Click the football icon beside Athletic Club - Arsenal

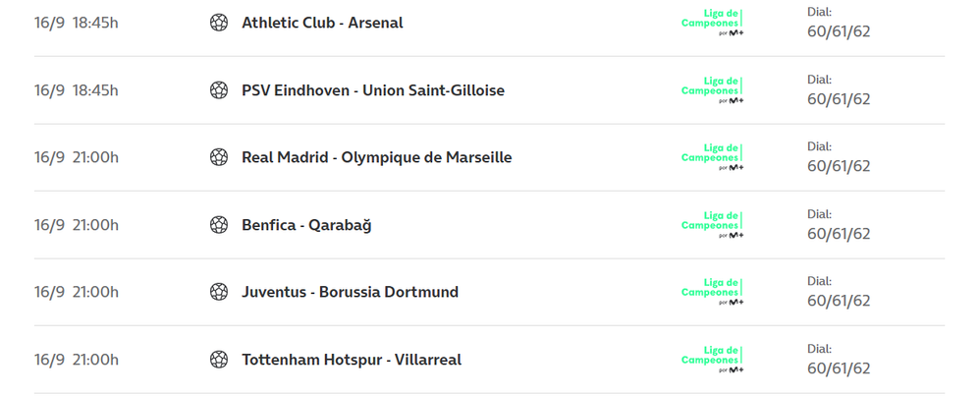click(x=219, y=23)
